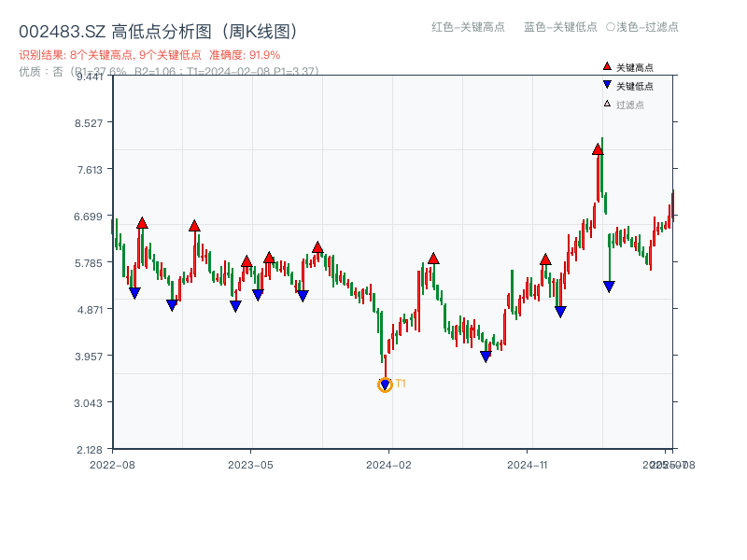Click the red 识别结果 summary line
The height and width of the screenshot is (560, 747).
[149, 55]
